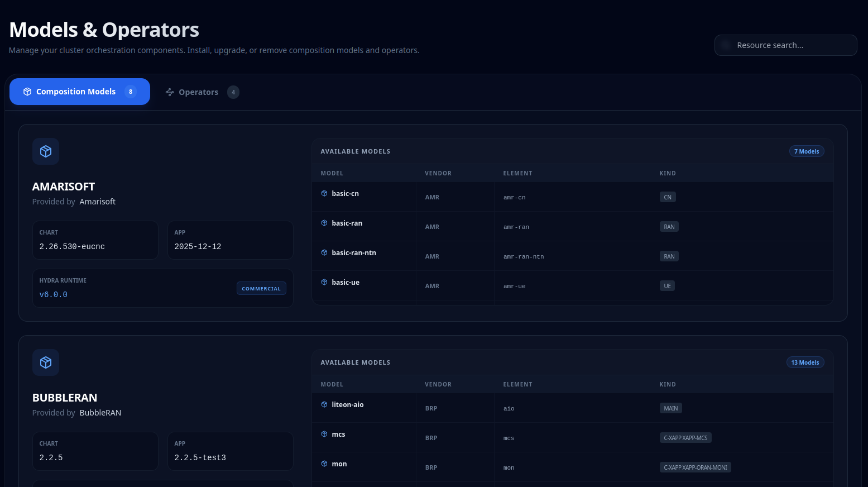Click the Composition Models tab cube icon
Screen dimensions: 868x487
coord(27,92)
